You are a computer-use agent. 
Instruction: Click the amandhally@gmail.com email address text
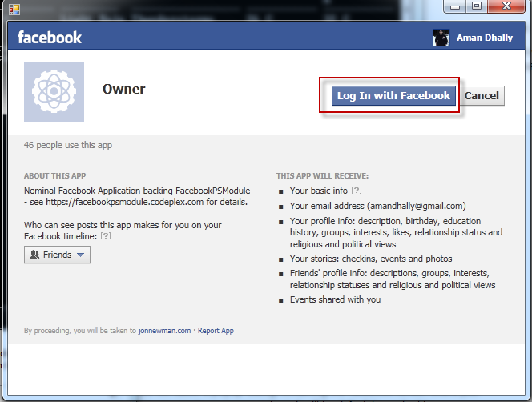pyautogui.click(x=416, y=206)
